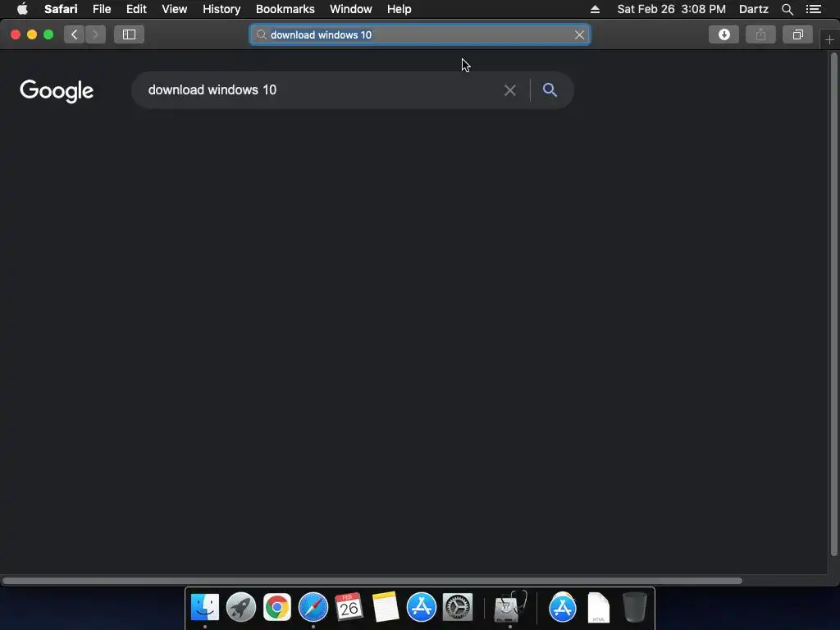Open the Trash from the Dock

point(635,608)
